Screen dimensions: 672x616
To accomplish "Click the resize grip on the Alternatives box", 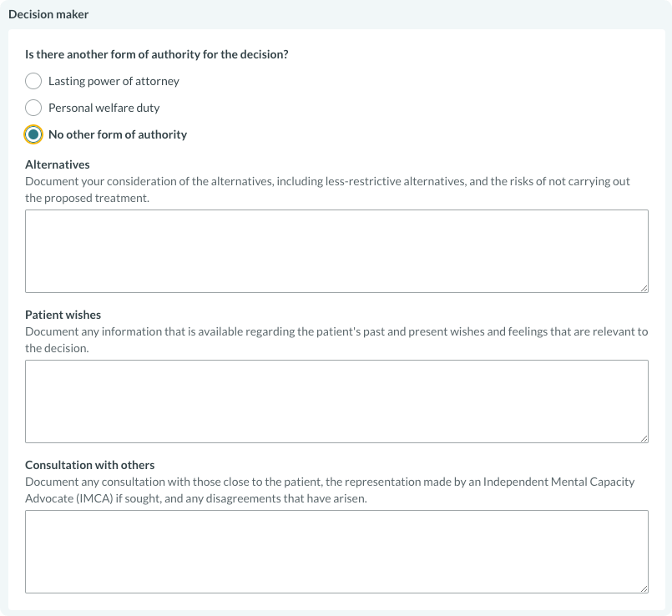I will coord(644,288).
